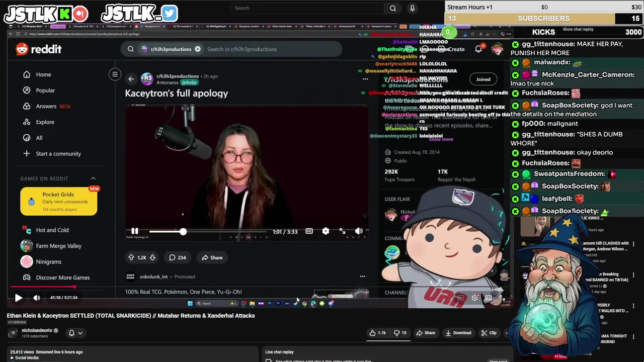Play the YouTube video
644x362 pixels.
(x=18, y=298)
